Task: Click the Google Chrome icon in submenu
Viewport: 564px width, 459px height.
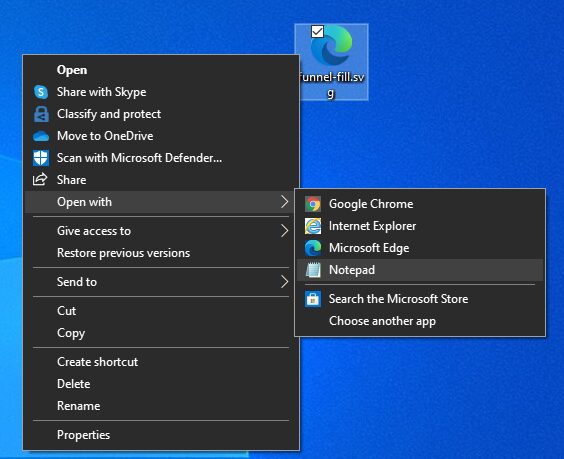Action: coord(313,204)
